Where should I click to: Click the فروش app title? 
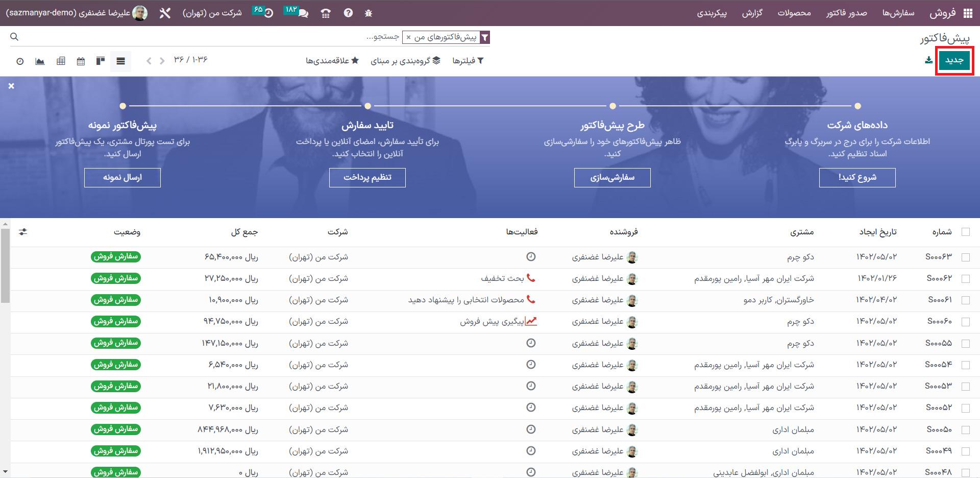(943, 13)
